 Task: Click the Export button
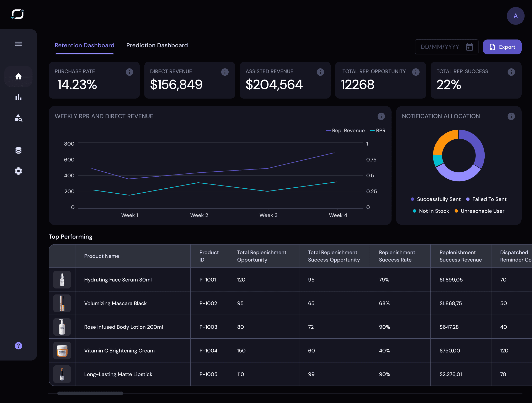pyautogui.click(x=502, y=47)
